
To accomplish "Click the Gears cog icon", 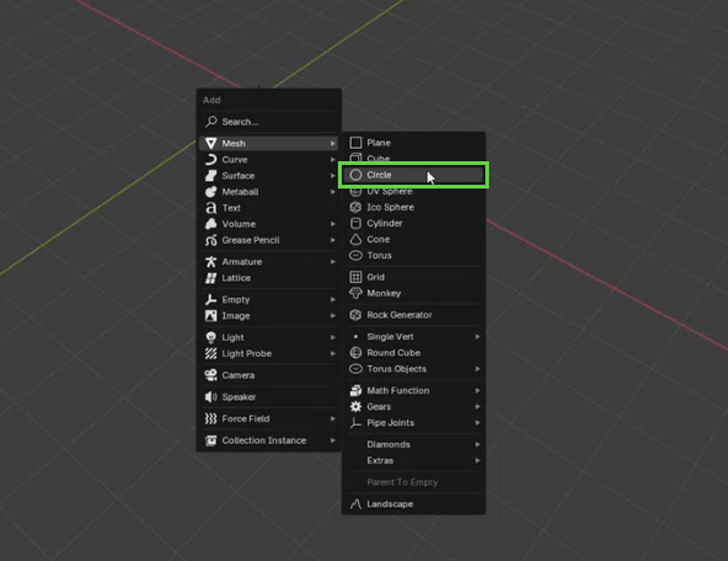I will click(x=356, y=407).
